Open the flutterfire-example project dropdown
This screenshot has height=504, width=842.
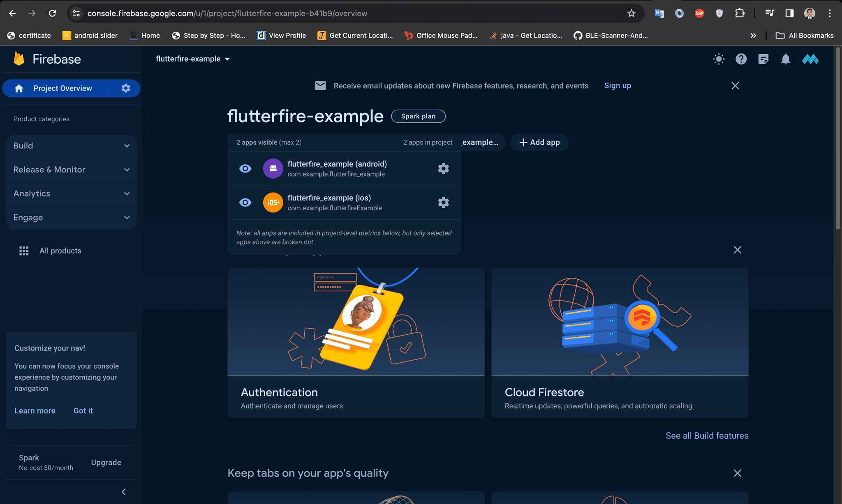click(x=193, y=59)
